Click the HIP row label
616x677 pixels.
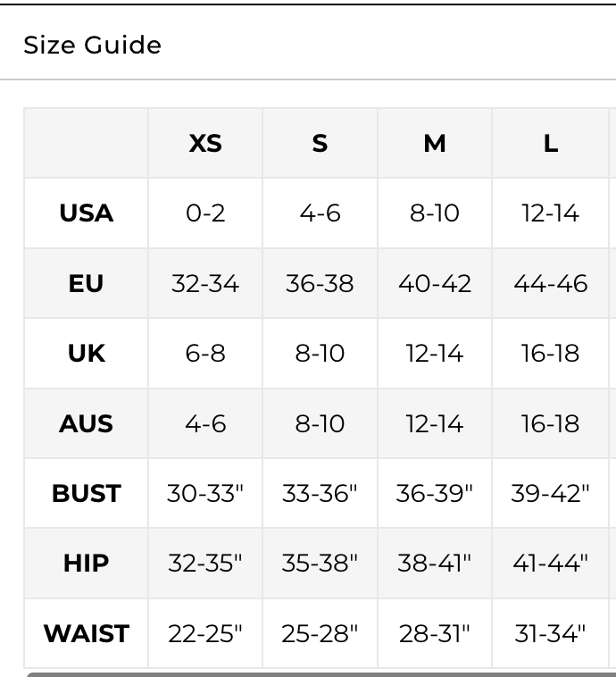pos(87,564)
